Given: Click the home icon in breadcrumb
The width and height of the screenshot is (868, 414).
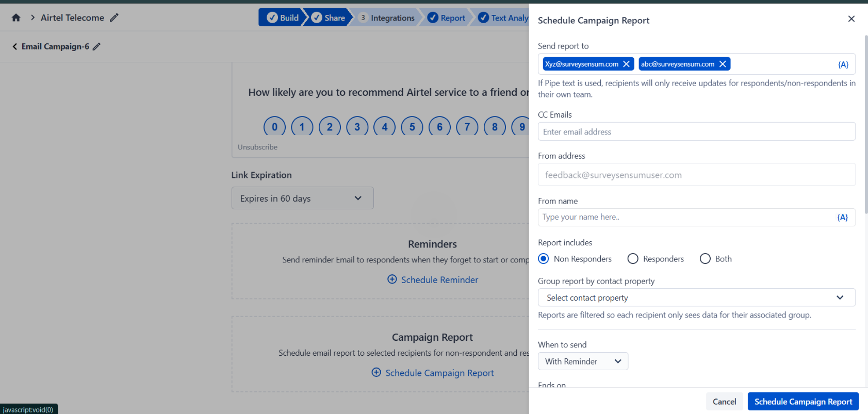Looking at the screenshot, I should 16,18.
